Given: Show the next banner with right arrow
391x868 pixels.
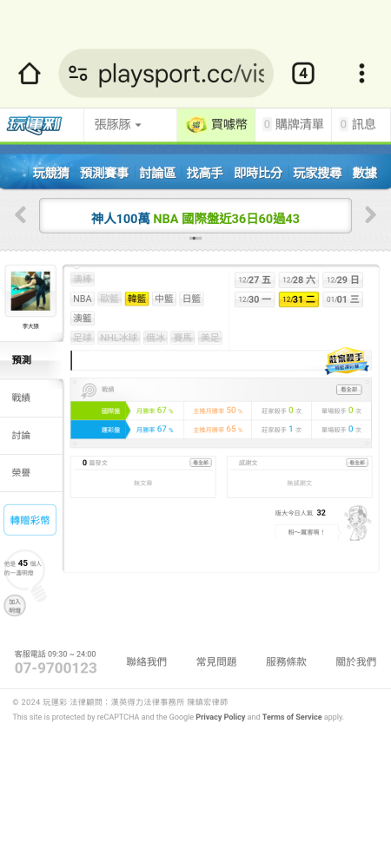Looking at the screenshot, I should (370, 214).
